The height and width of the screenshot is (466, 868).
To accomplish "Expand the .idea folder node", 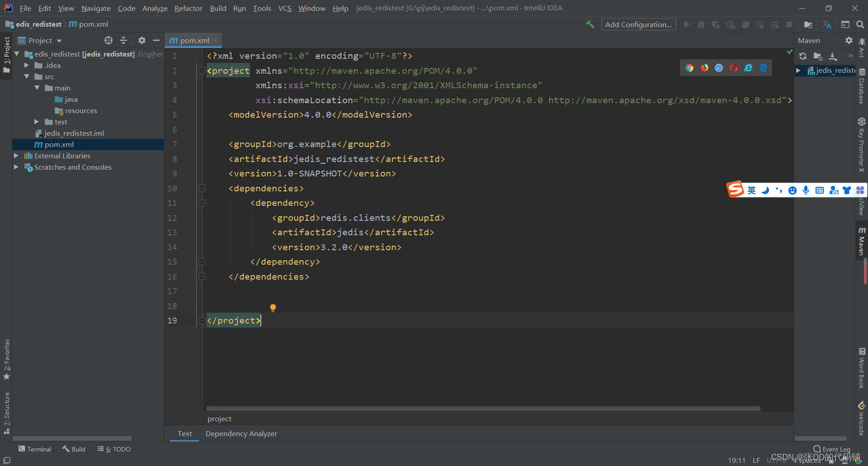I will coord(27,65).
